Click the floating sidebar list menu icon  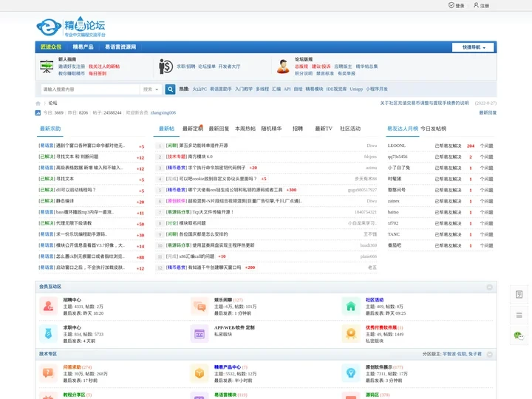pyautogui.click(x=519, y=316)
